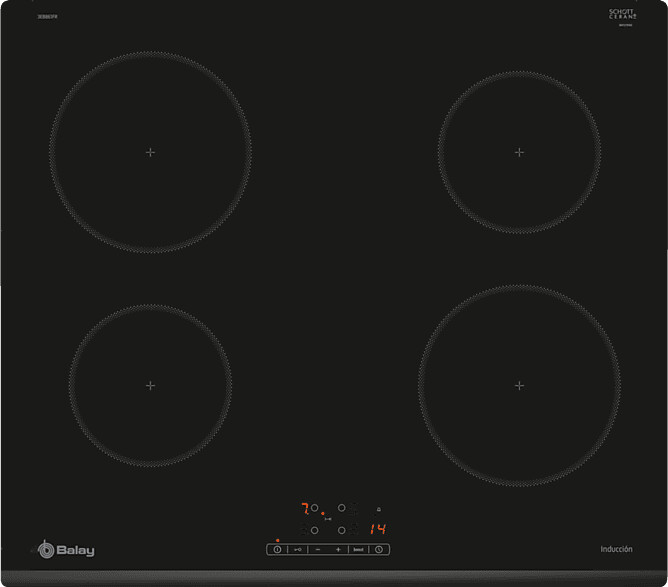Click center cross of top-right burner
Viewport: 668px width, 587px height.
[x=519, y=152]
